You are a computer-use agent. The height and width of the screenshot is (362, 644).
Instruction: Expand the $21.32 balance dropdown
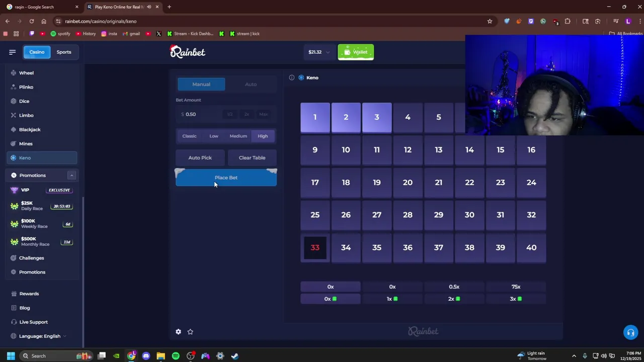pos(319,52)
